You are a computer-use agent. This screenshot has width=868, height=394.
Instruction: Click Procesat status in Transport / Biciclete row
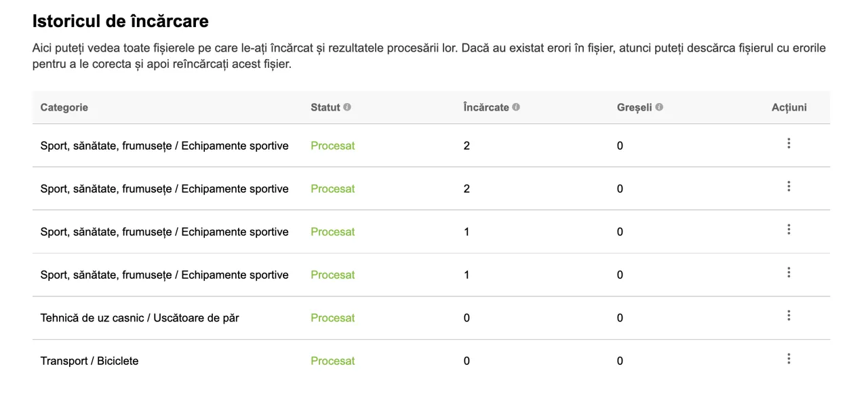[333, 361]
